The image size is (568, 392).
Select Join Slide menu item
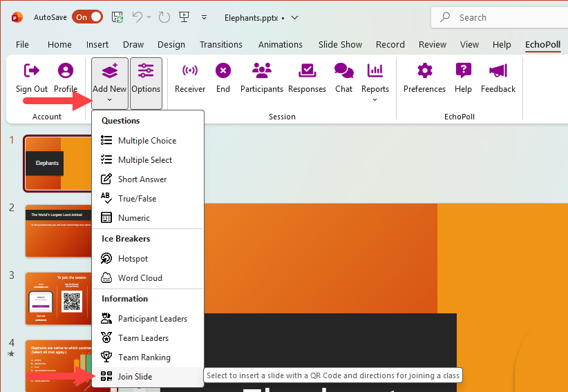148,376
